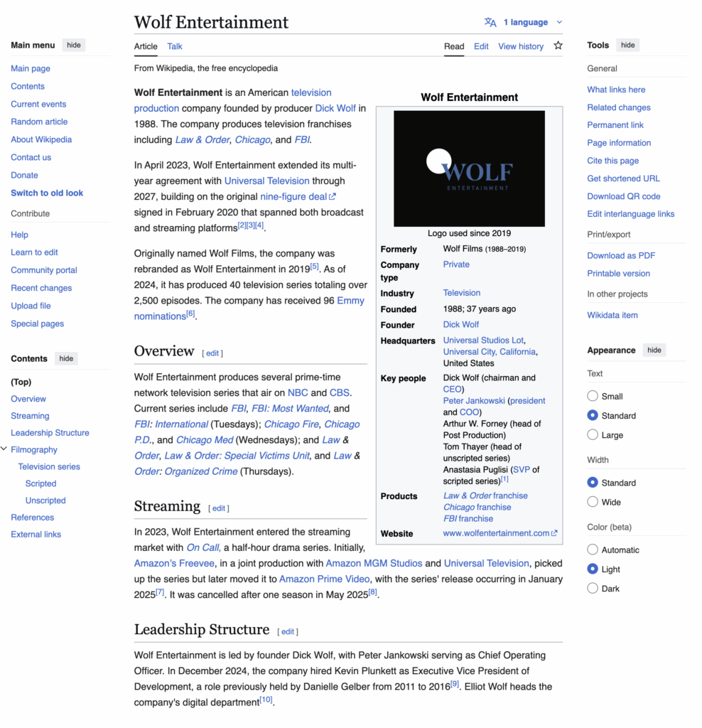Open the Peter Jankowski link
The height and width of the screenshot is (728, 702).
(x=474, y=401)
